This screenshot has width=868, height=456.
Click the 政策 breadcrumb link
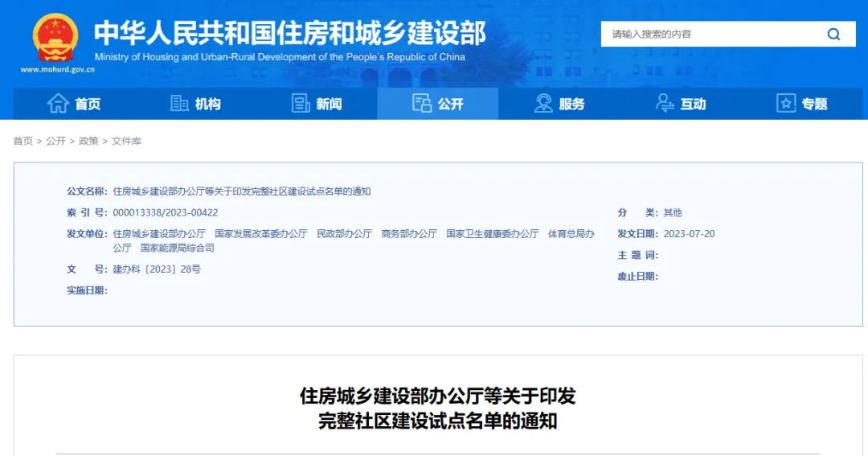tap(88, 142)
